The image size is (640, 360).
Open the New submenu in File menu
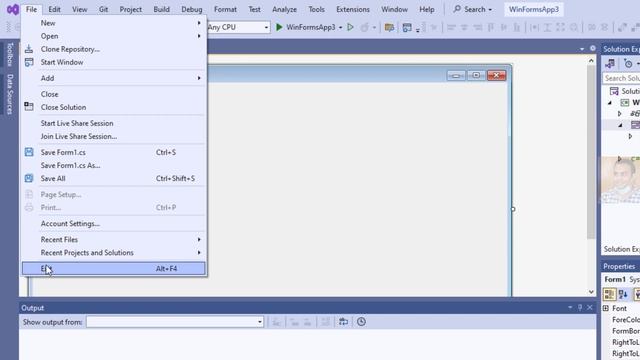pyautogui.click(x=113, y=23)
